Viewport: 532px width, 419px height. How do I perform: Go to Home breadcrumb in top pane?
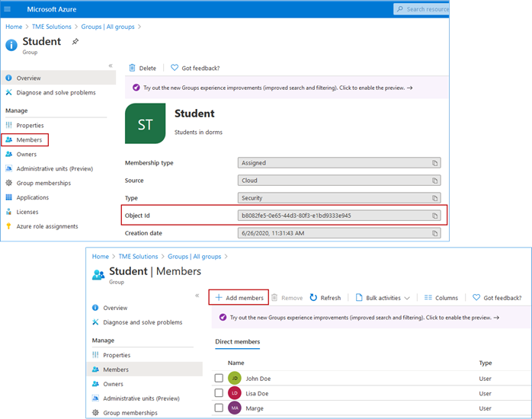(x=14, y=27)
